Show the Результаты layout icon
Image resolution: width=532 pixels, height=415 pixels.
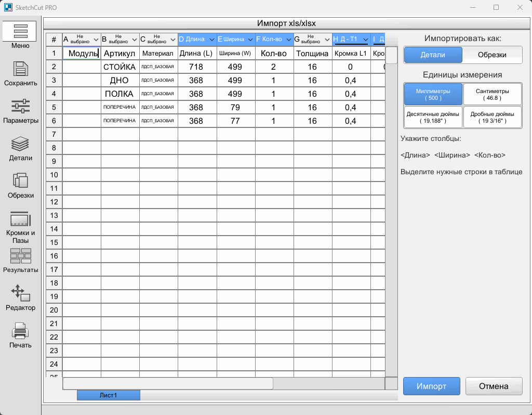(x=21, y=256)
